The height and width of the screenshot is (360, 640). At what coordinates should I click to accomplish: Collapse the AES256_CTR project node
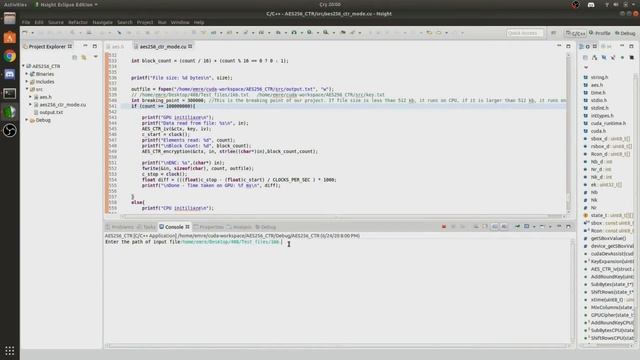point(24,66)
